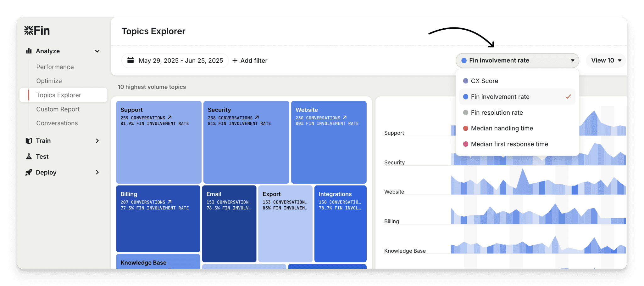Click the Support chart row label
The width and height of the screenshot is (644, 286).
pyautogui.click(x=394, y=133)
